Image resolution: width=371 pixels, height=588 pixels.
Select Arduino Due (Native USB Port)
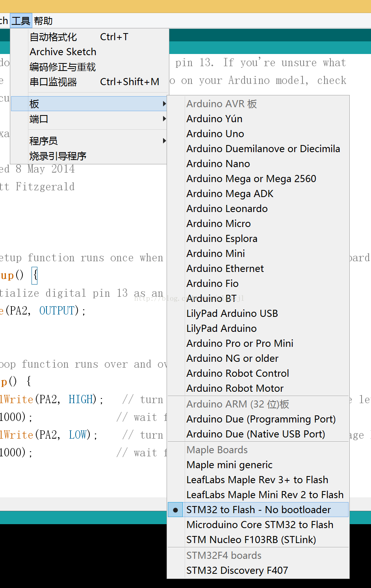pyautogui.click(x=258, y=434)
